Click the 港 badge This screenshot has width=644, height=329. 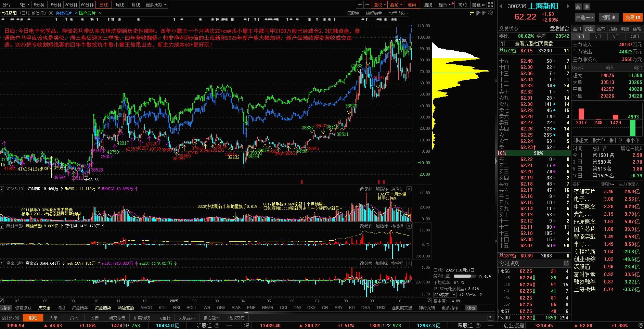[586, 7]
